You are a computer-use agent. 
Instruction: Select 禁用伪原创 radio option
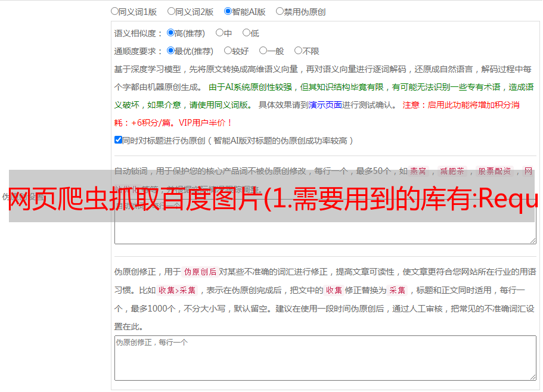coord(280,11)
